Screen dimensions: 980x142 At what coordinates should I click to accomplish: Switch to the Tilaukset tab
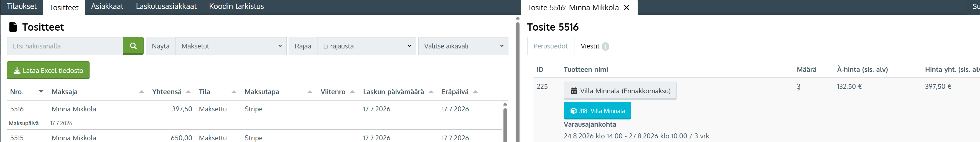(22, 6)
